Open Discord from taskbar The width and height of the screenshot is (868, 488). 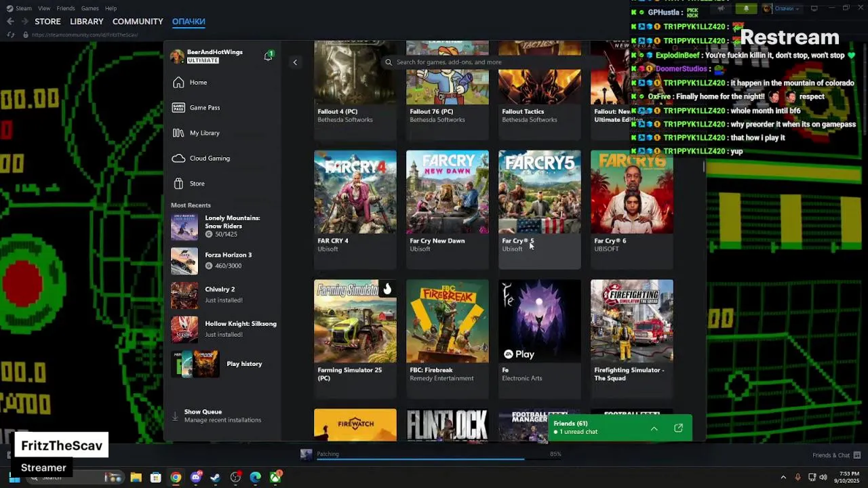[x=196, y=477]
